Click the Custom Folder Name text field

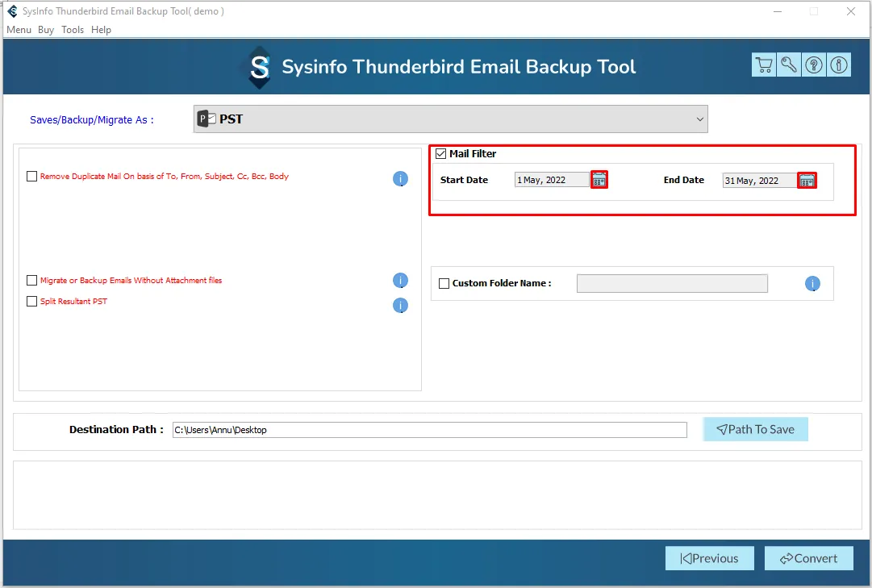click(x=673, y=283)
